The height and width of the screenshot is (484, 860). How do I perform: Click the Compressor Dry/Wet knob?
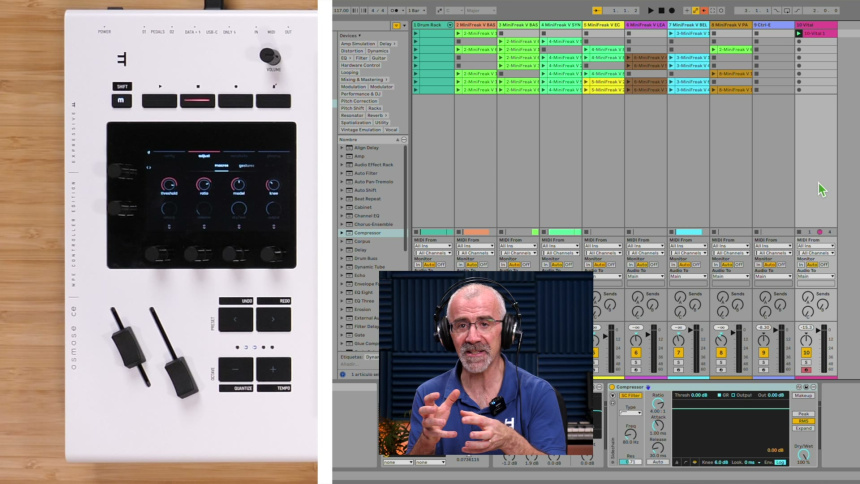804,455
